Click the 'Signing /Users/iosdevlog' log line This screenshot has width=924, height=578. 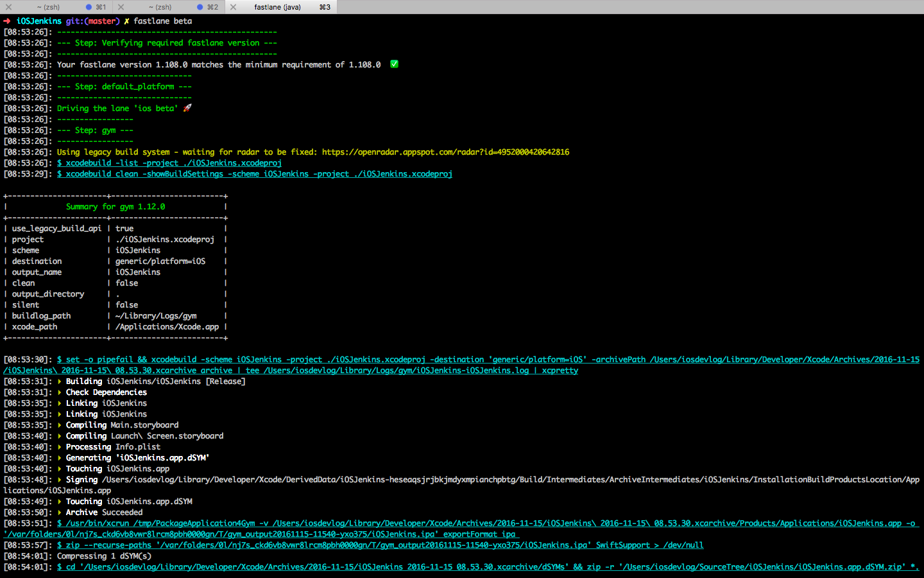click(461, 485)
